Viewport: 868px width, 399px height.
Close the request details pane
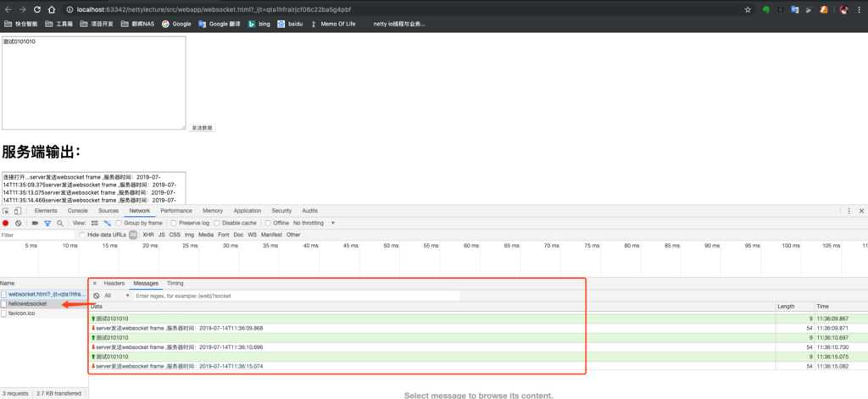click(x=95, y=283)
